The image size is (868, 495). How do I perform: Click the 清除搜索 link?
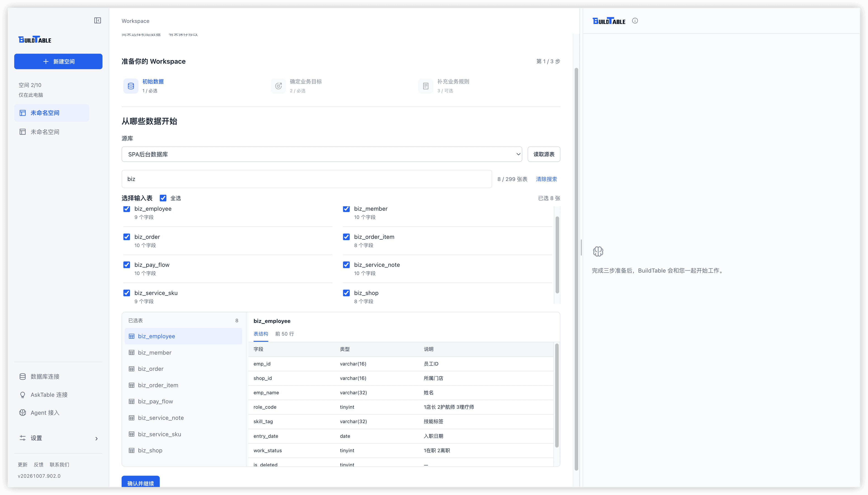(546, 179)
